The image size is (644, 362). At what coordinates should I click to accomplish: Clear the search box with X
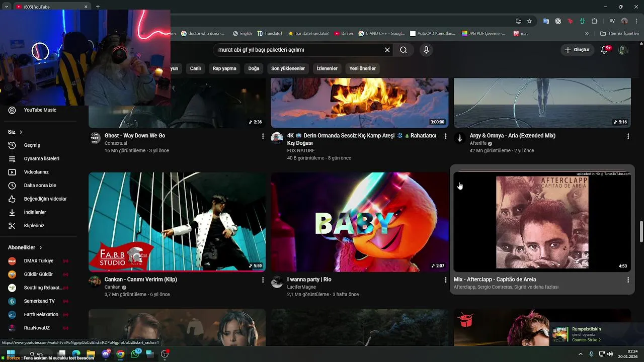387,50
